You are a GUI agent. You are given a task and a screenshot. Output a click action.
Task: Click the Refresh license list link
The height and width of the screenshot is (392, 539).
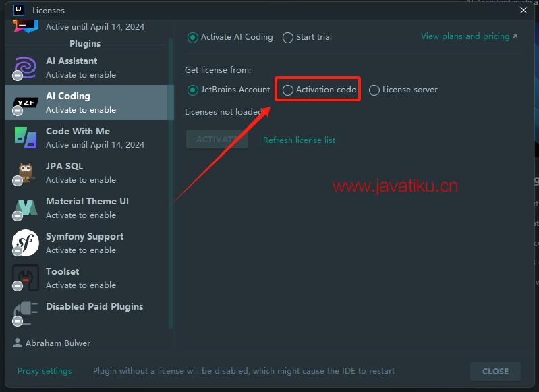tap(299, 140)
